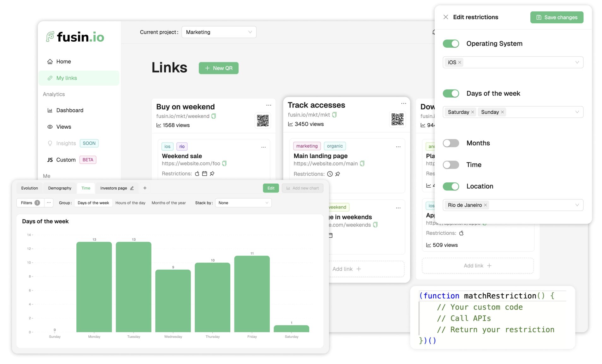Turn on the Time restriction toggle
The width and height of the screenshot is (602, 364).
pyautogui.click(x=451, y=165)
